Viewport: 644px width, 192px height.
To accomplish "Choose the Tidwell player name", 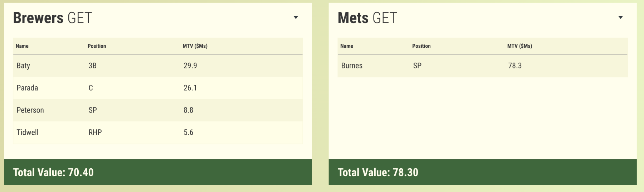I will (x=28, y=132).
